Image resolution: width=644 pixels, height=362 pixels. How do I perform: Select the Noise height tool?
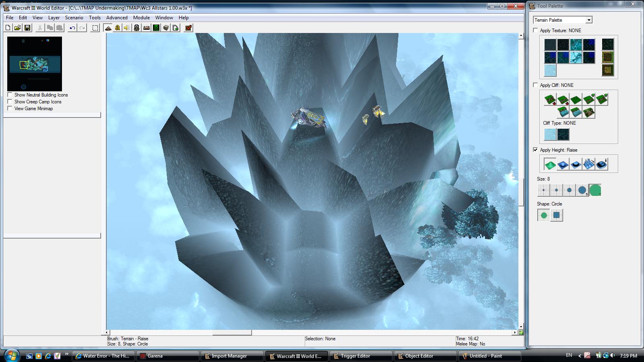point(588,164)
